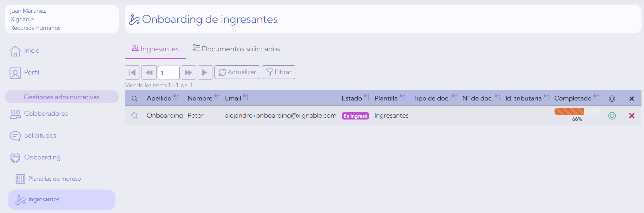Click the Viendo los ítems pagination text
Screen dimensions: 644x213
pos(159,85)
